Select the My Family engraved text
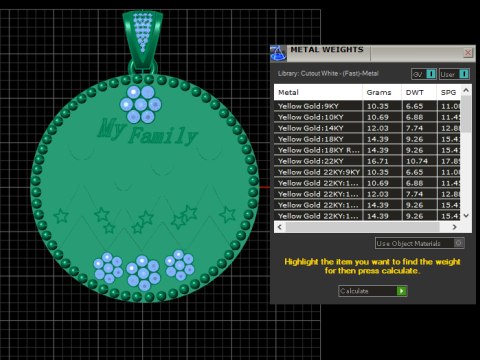The width and height of the screenshot is (480, 360). [147, 132]
